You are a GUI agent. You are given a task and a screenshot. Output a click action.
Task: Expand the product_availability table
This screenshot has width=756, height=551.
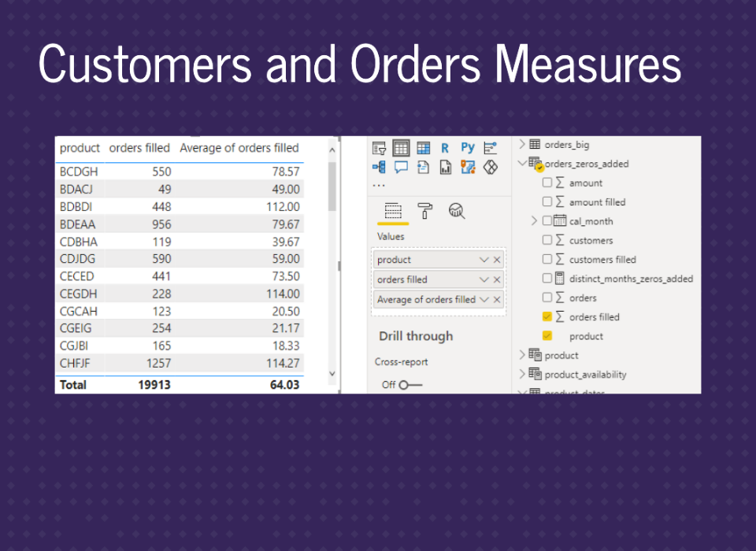(x=523, y=375)
